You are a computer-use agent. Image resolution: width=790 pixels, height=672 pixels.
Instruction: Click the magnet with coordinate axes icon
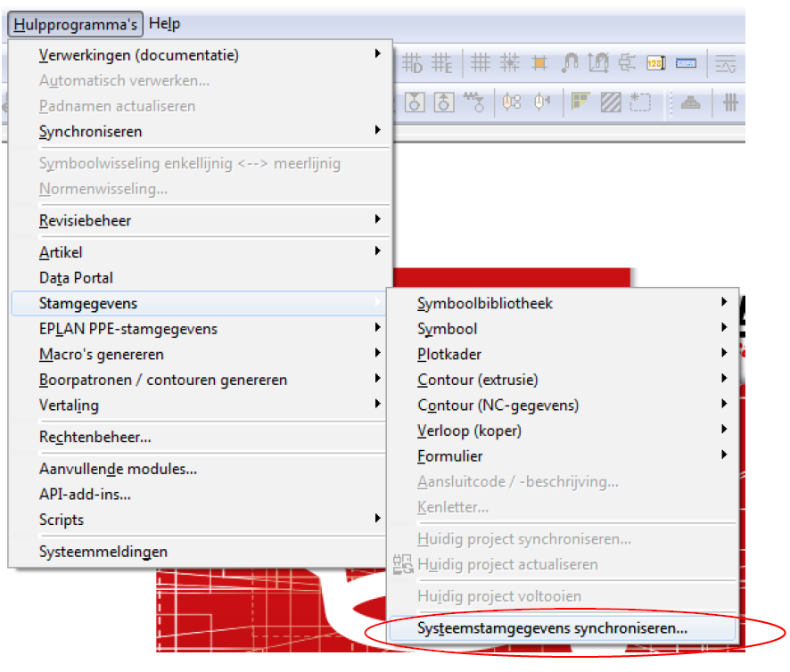tap(598, 63)
